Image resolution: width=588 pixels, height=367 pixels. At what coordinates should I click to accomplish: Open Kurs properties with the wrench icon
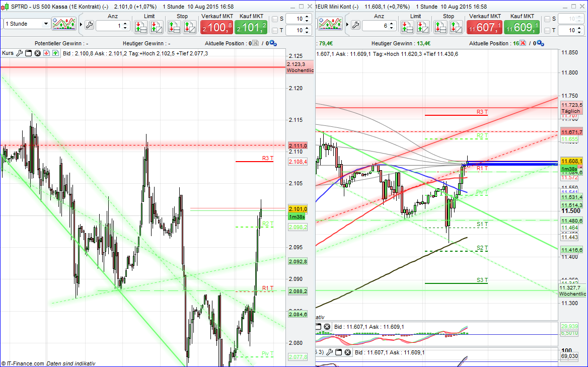click(20, 53)
